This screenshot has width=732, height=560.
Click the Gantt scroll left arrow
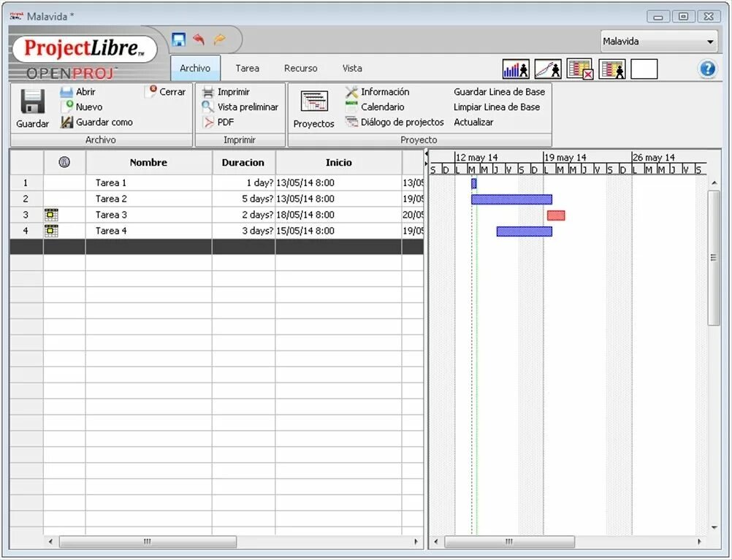pos(436,542)
